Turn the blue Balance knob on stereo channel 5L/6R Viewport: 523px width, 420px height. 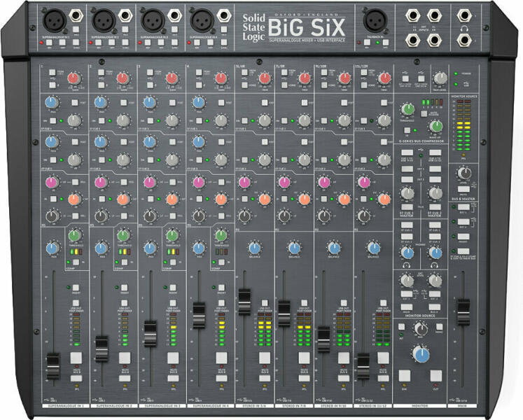point(254,248)
